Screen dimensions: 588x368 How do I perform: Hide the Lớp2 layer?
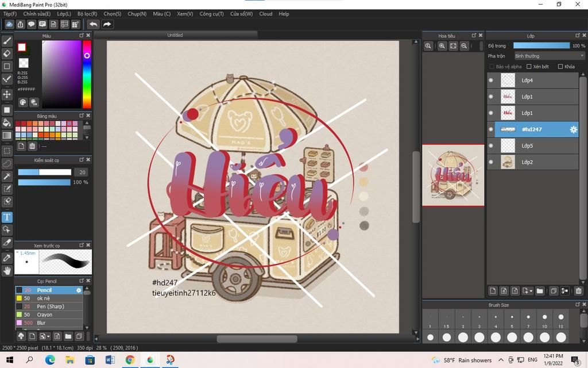click(x=491, y=162)
